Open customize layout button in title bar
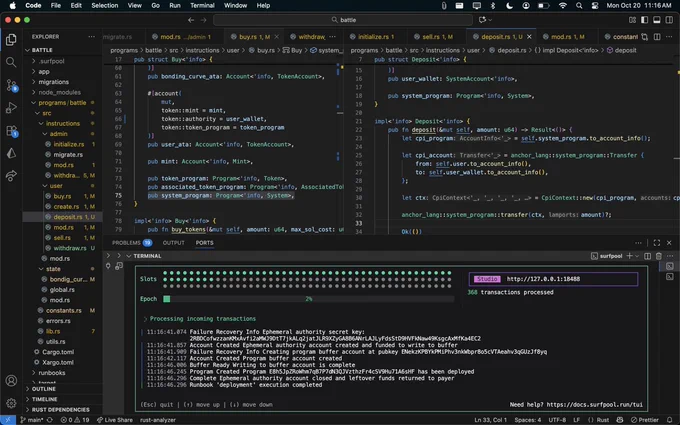 [632, 20]
